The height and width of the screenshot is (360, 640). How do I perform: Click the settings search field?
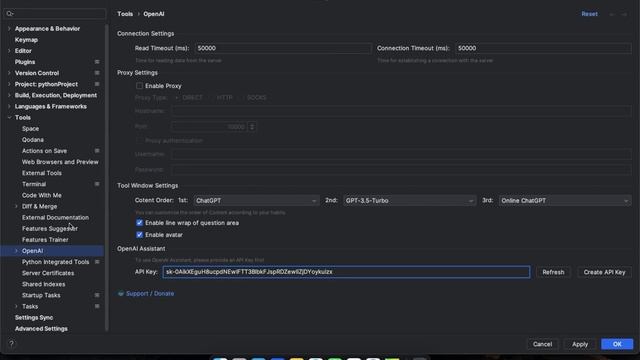pyautogui.click(x=55, y=13)
